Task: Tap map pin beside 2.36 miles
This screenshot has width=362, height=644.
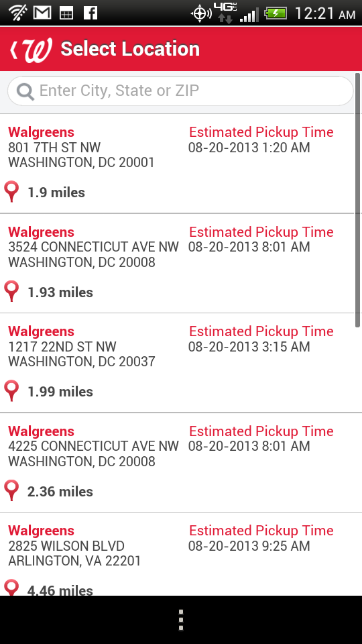Action: pyautogui.click(x=11, y=491)
